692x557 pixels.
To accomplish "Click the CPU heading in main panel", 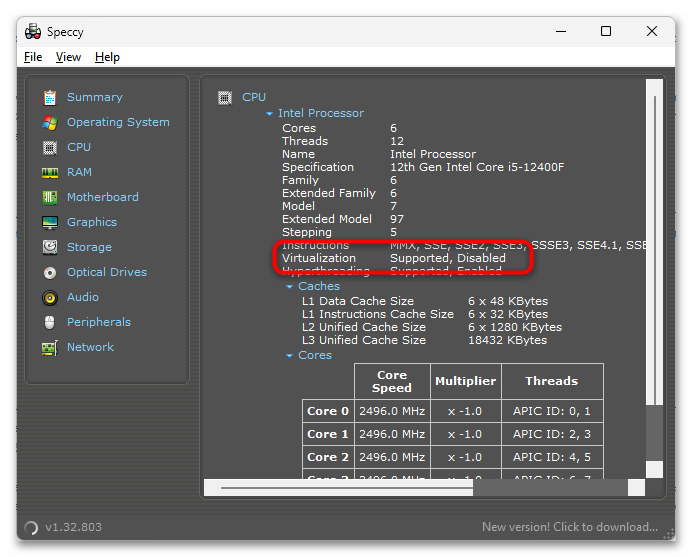I will tap(254, 97).
